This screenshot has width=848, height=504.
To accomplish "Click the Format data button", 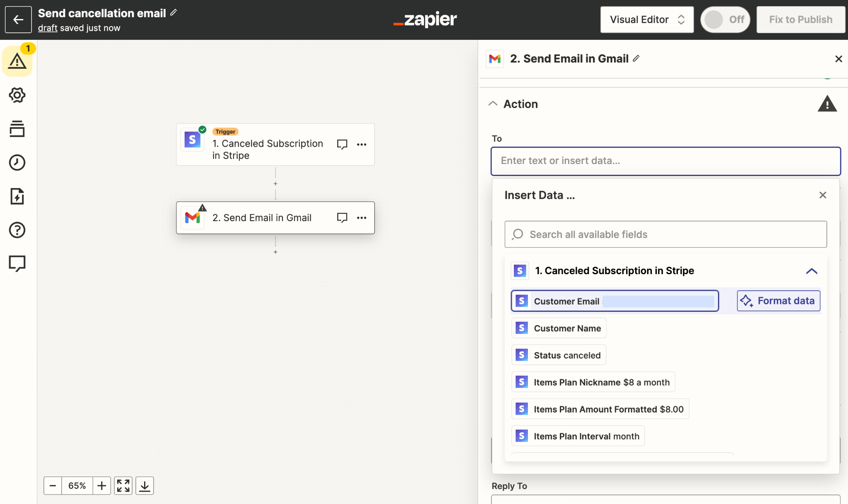I will point(778,301).
